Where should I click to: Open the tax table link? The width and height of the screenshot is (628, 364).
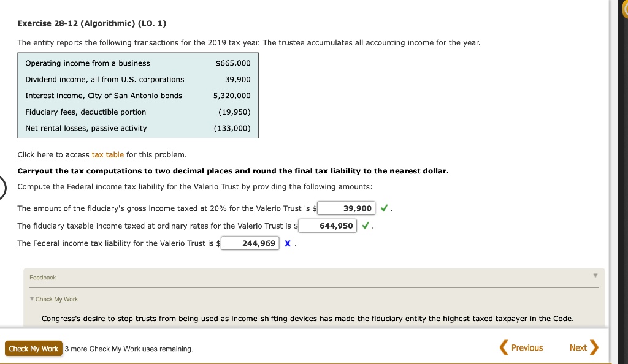pyautogui.click(x=108, y=155)
